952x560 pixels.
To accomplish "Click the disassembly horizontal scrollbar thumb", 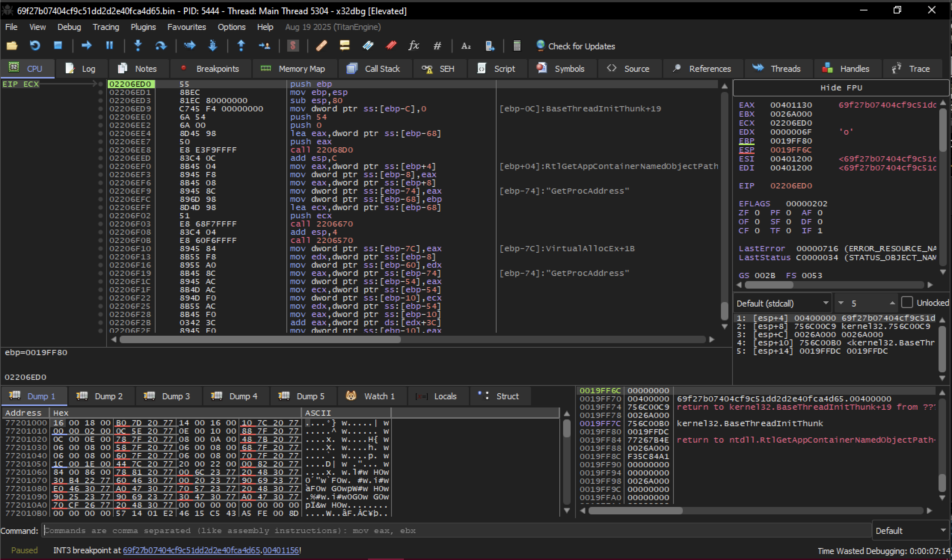I will pos(260,339).
